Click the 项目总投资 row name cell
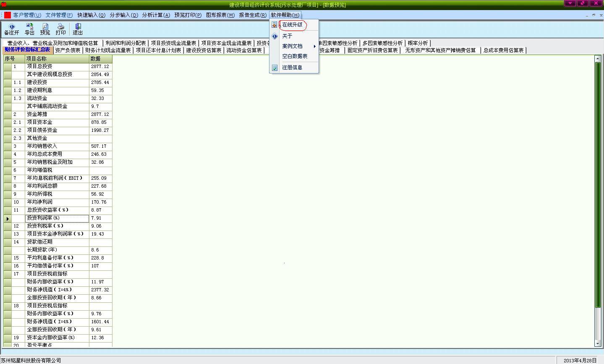 pyautogui.click(x=57, y=66)
